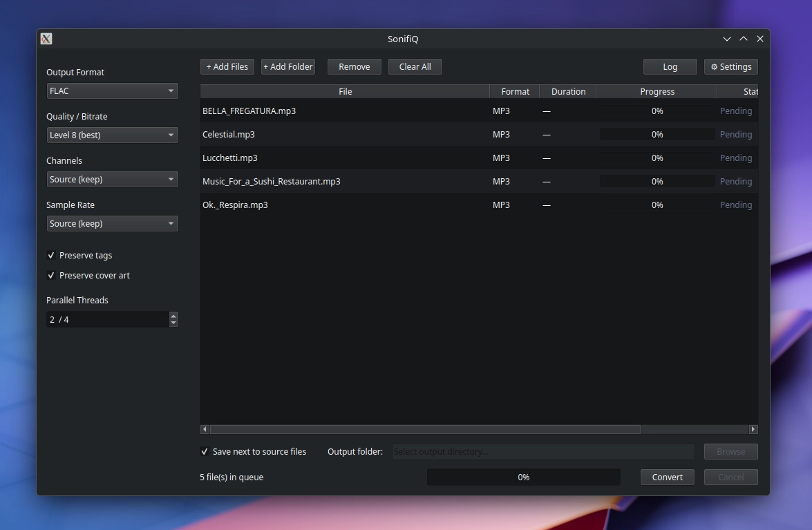Click the 5 file(s) in queue label
The image size is (812, 530).
point(232,477)
